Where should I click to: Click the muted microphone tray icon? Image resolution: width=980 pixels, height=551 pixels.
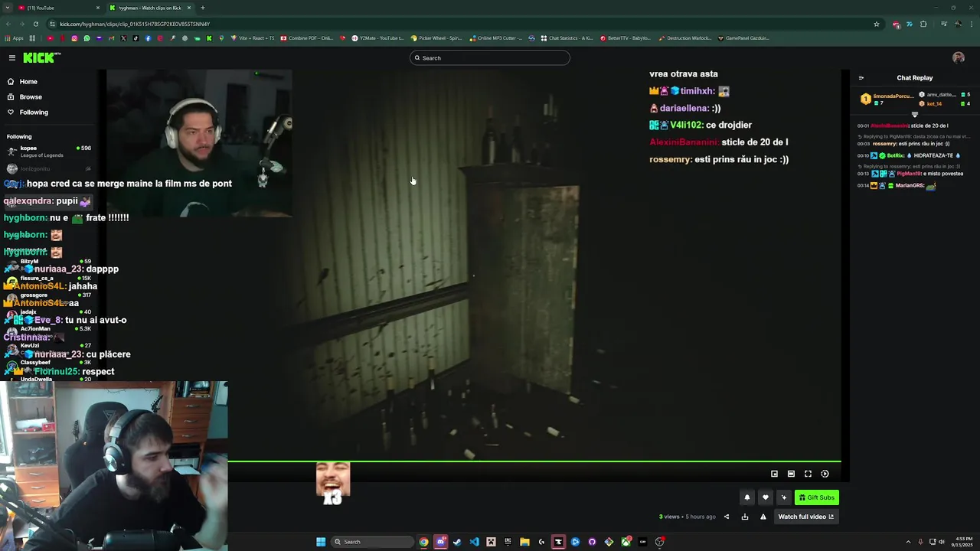920,542
